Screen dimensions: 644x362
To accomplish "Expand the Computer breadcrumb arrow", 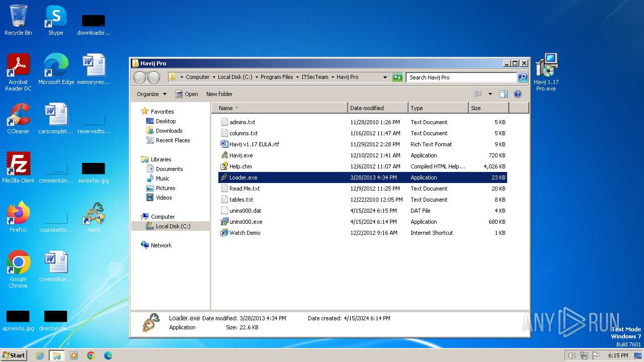I will coord(213,77).
